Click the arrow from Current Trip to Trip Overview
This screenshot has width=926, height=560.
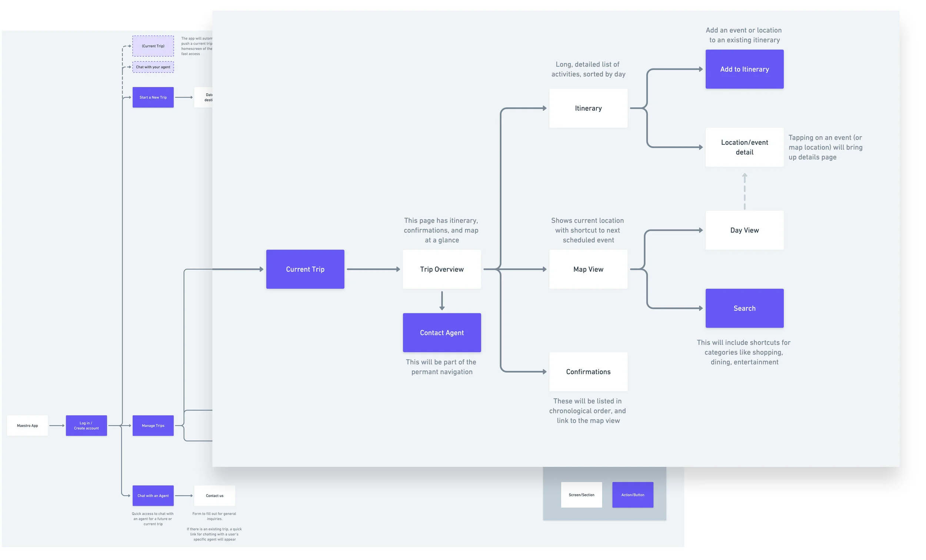pyautogui.click(x=373, y=269)
